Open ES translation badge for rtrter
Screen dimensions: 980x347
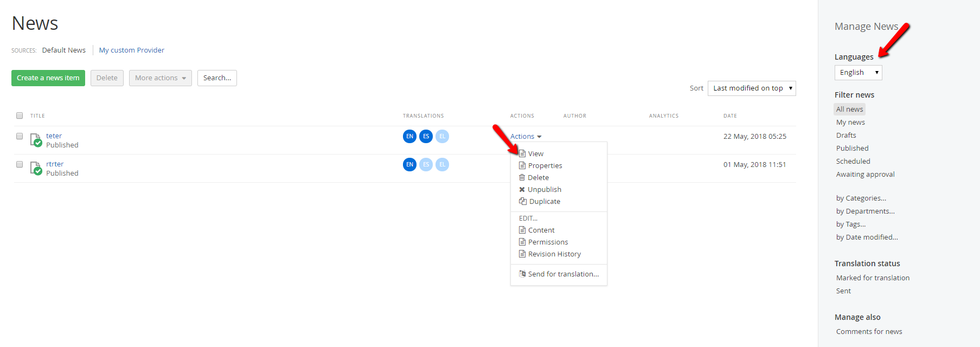(426, 164)
